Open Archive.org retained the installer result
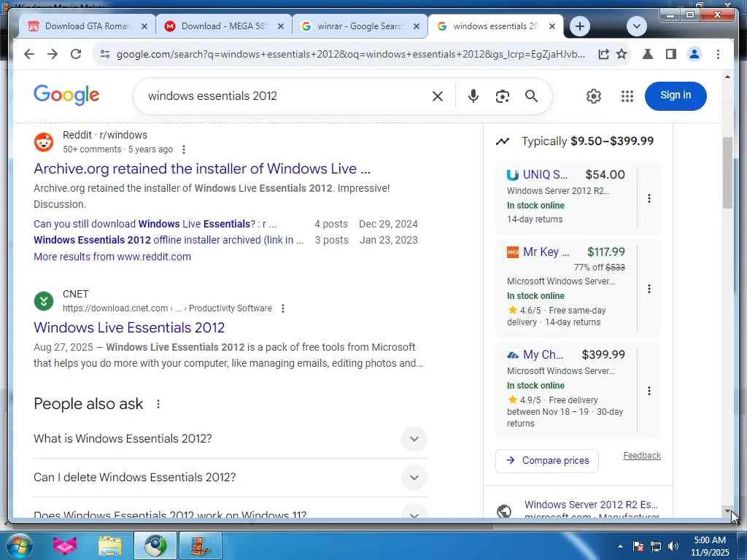Viewport: 747px width, 560px height. pos(202,168)
